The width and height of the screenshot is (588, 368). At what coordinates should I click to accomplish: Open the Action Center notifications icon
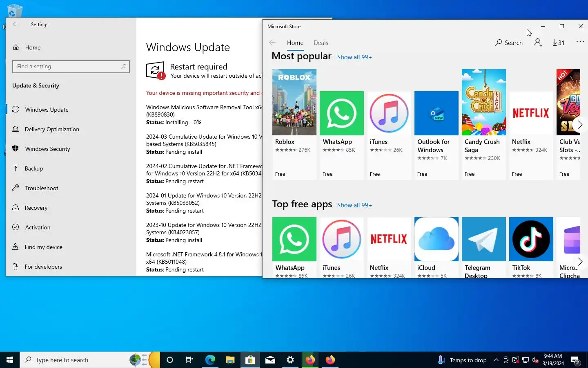point(576,360)
